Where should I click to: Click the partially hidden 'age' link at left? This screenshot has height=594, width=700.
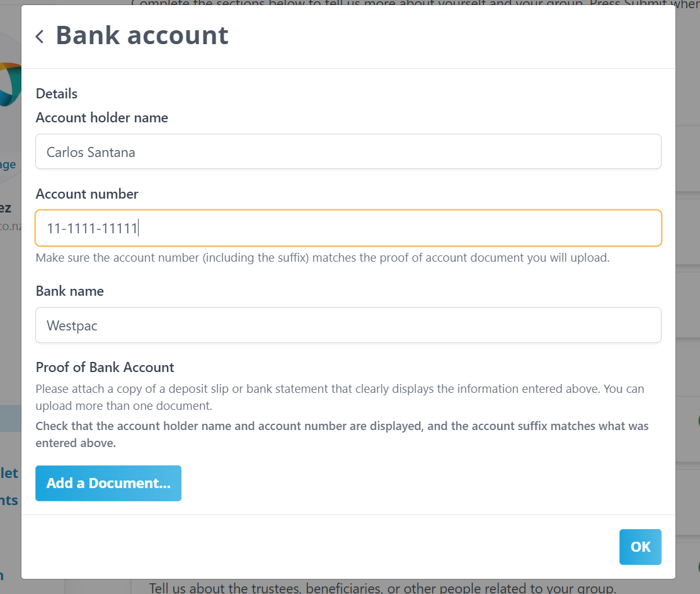click(8, 165)
